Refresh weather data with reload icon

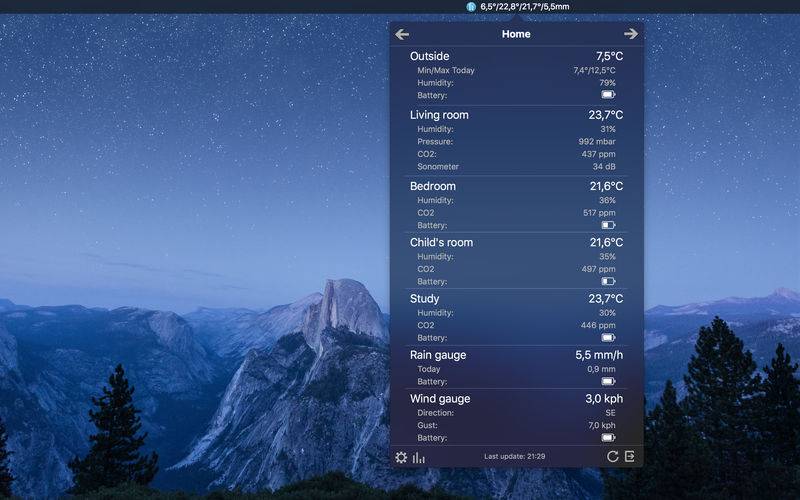612,457
